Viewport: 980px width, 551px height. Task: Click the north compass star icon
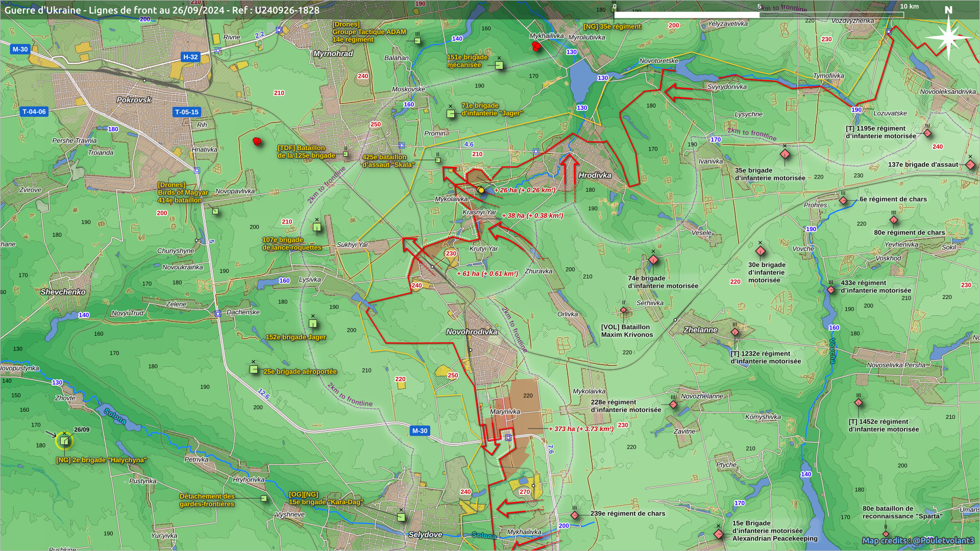[x=948, y=37]
